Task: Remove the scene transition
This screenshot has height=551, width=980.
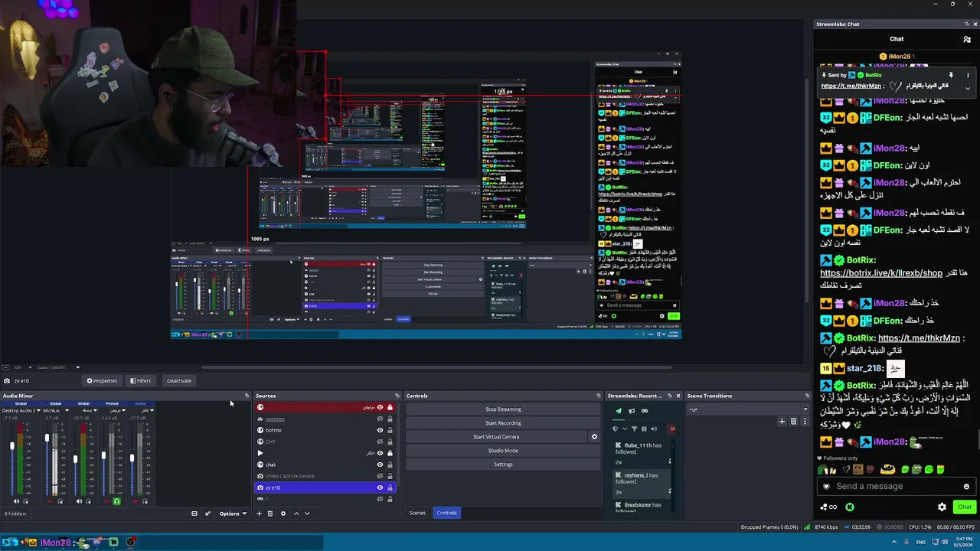Action: pyautogui.click(x=793, y=422)
